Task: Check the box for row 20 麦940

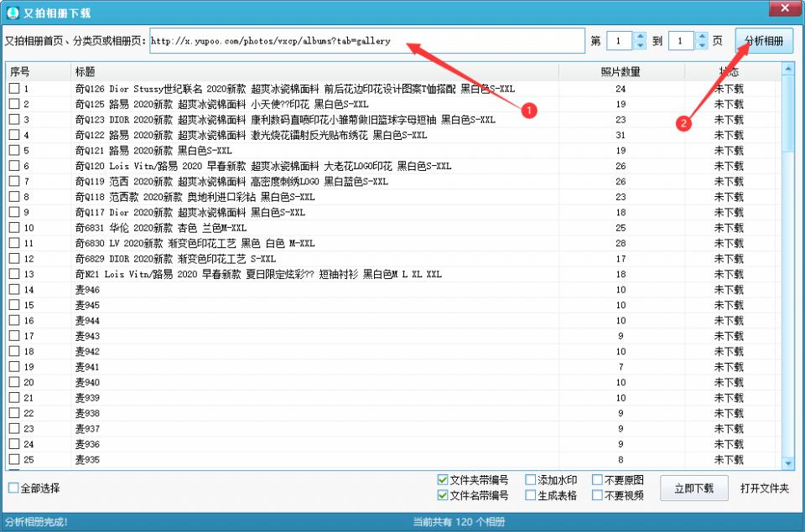Action: 14,382
